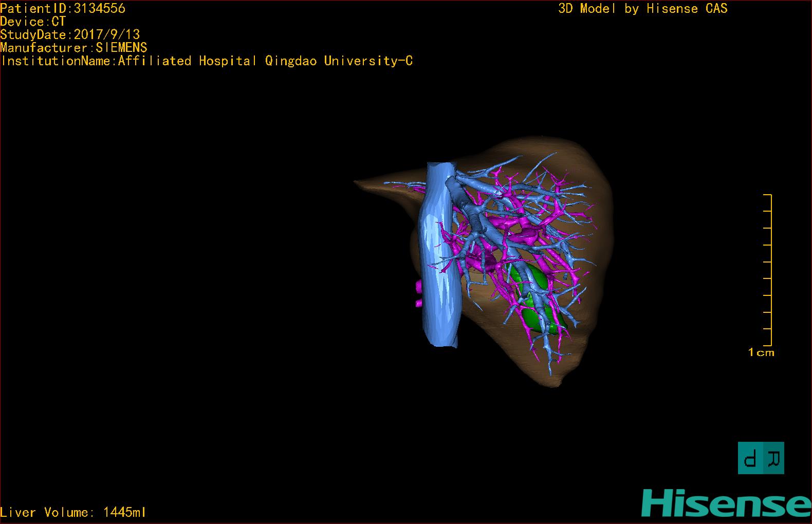This screenshot has width=812, height=524.
Task: Click the vertical scale ruler
Action: [x=768, y=270]
